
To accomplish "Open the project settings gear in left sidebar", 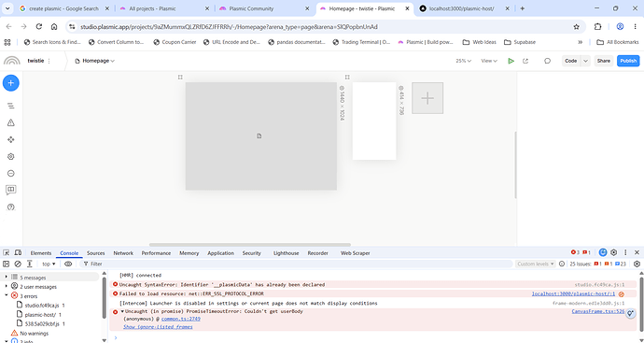I will (11, 157).
